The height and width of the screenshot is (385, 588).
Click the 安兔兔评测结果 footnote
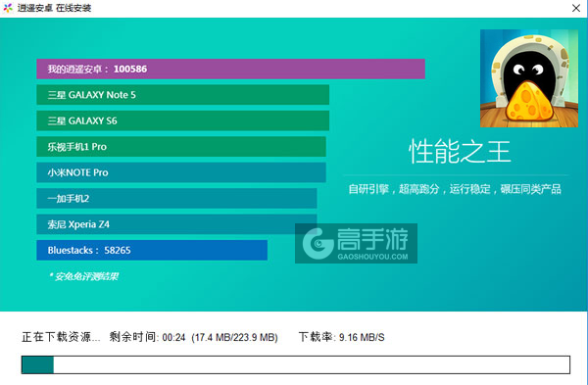[x=83, y=276]
